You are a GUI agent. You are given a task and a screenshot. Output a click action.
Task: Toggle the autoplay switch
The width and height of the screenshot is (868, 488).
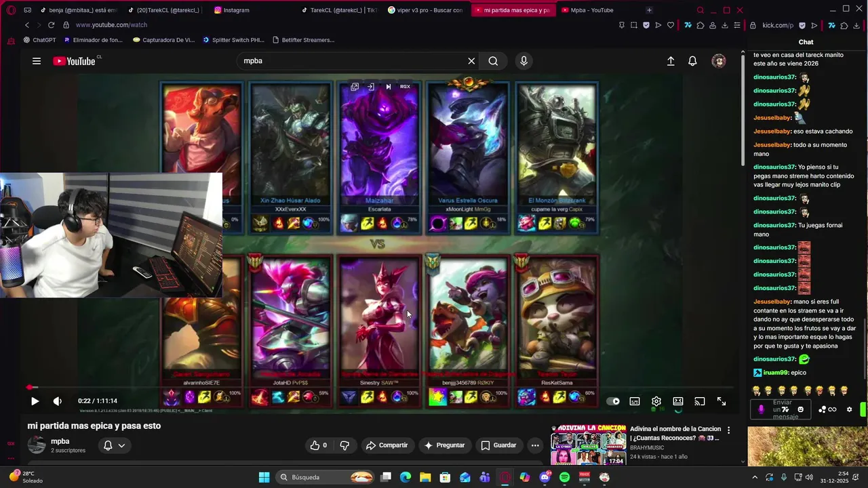pyautogui.click(x=612, y=401)
